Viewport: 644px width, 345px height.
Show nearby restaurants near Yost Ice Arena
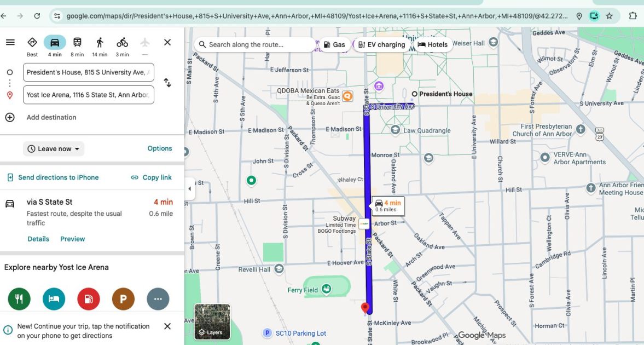[x=19, y=298]
